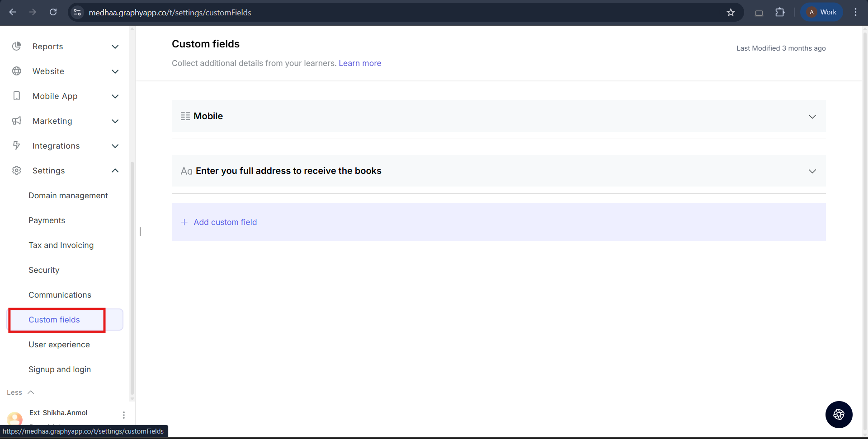The width and height of the screenshot is (868, 439).
Task: Click the Mobile App phone icon
Action: tap(17, 96)
